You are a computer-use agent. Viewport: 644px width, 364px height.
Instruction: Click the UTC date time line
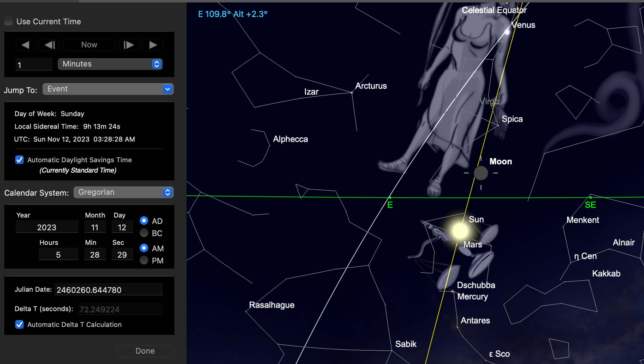pyautogui.click(x=74, y=139)
